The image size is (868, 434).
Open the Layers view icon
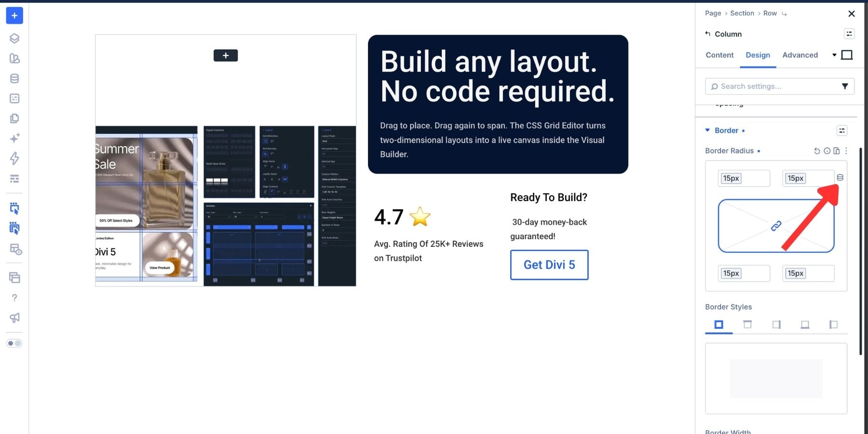point(14,38)
